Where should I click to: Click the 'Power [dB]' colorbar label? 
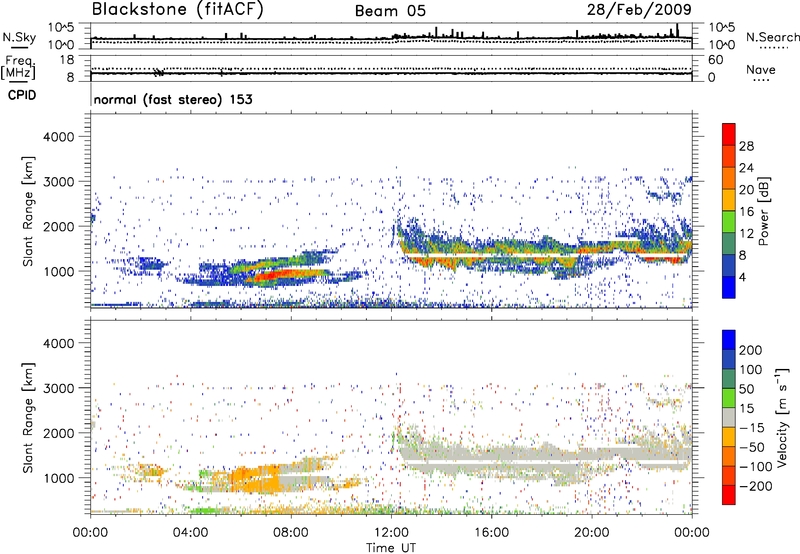[764, 211]
